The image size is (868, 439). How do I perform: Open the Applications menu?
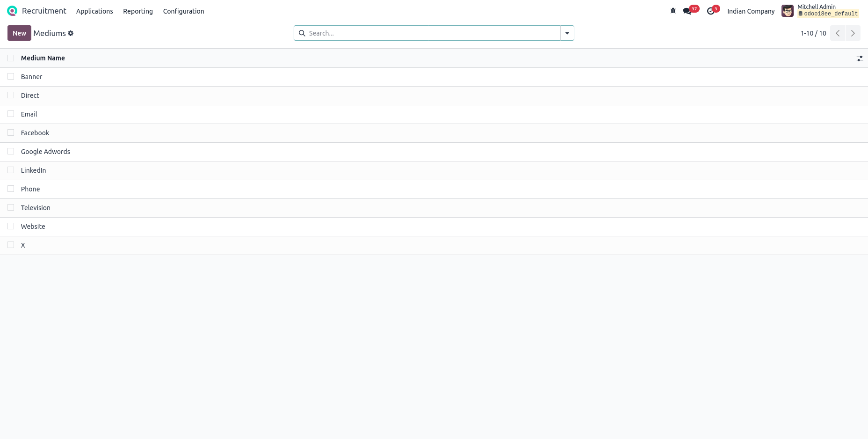(x=94, y=11)
